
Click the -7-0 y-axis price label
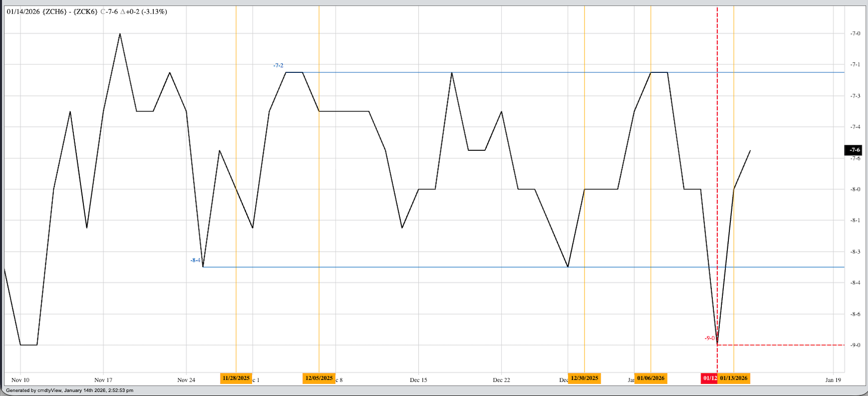pyautogui.click(x=855, y=34)
